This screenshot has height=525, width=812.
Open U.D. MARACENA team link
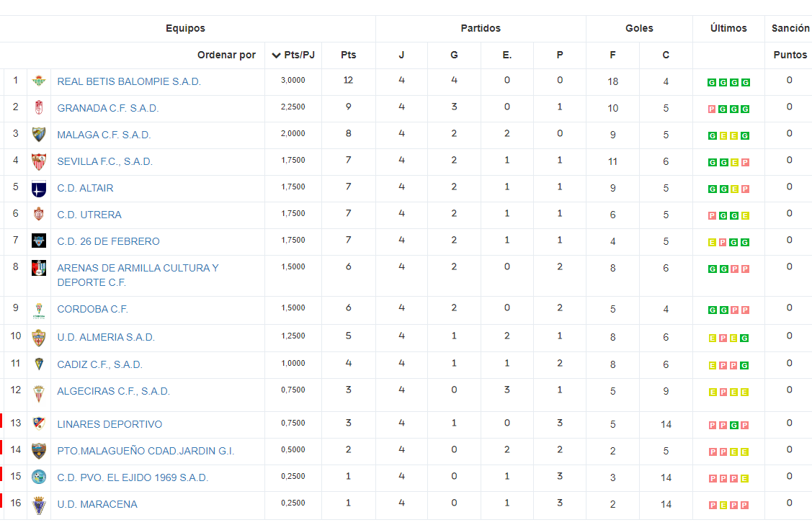click(x=97, y=505)
